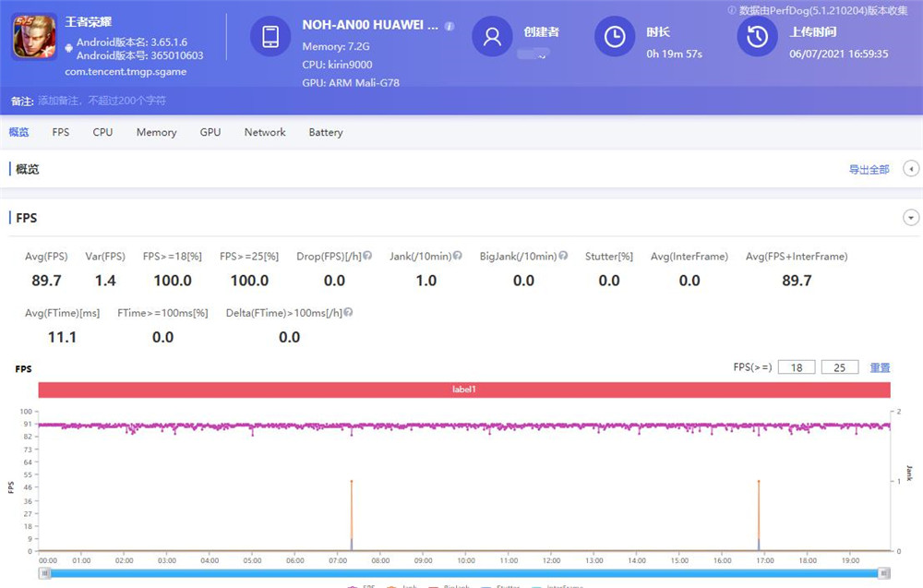Click the 导出全部 export link

click(869, 170)
